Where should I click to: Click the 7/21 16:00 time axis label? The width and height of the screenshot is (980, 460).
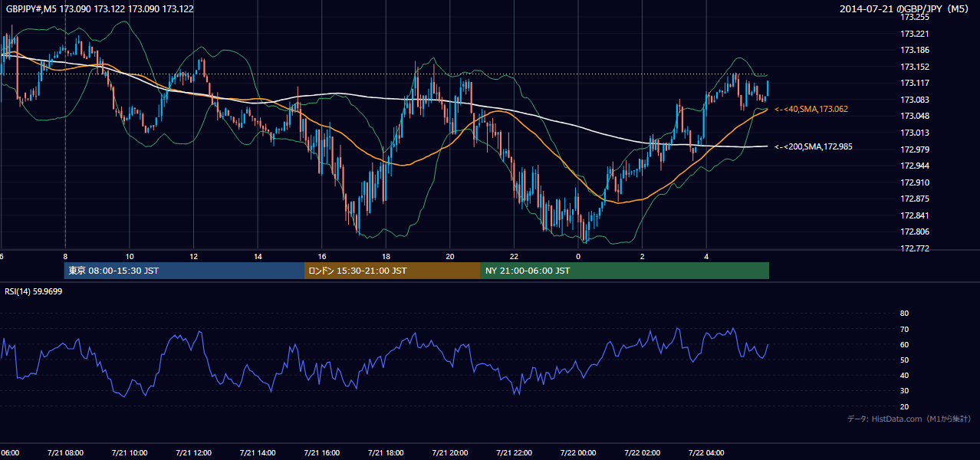click(x=322, y=452)
